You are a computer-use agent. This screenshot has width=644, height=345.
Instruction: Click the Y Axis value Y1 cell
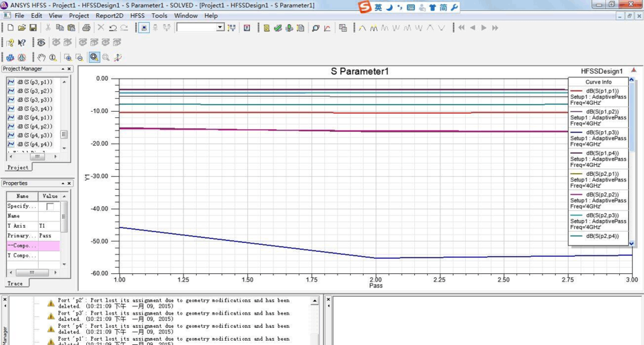(49, 226)
